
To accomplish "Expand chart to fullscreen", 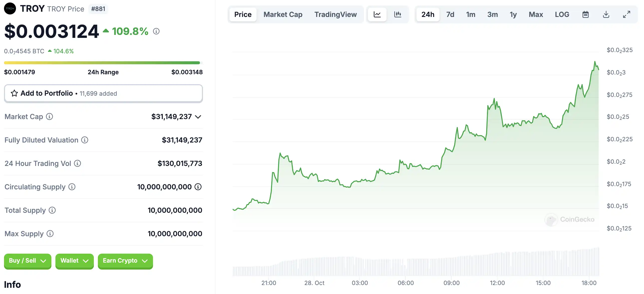I will pyautogui.click(x=627, y=14).
